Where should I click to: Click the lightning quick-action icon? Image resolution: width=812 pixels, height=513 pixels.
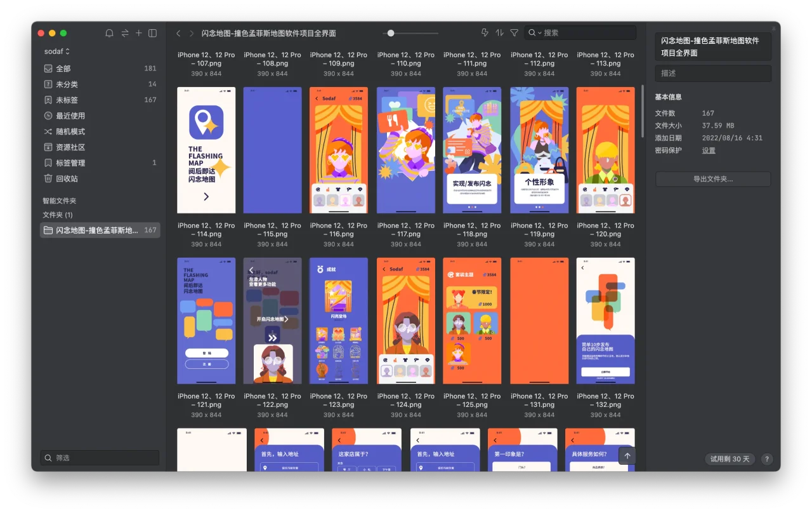tap(485, 33)
